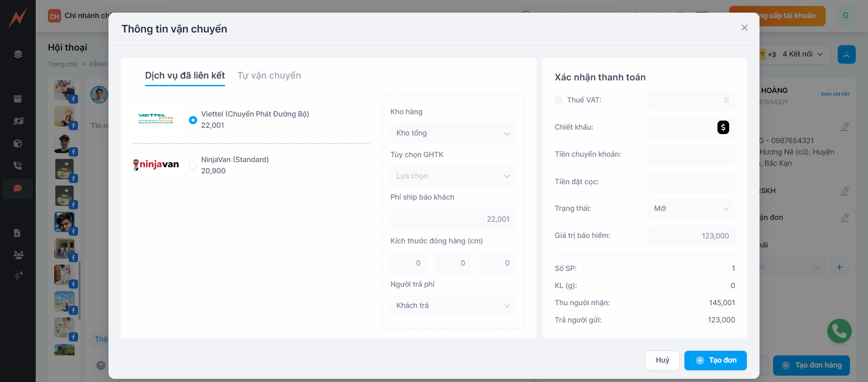868x382 pixels.
Task: Click the Viettel Post logo
Action: coord(156,119)
